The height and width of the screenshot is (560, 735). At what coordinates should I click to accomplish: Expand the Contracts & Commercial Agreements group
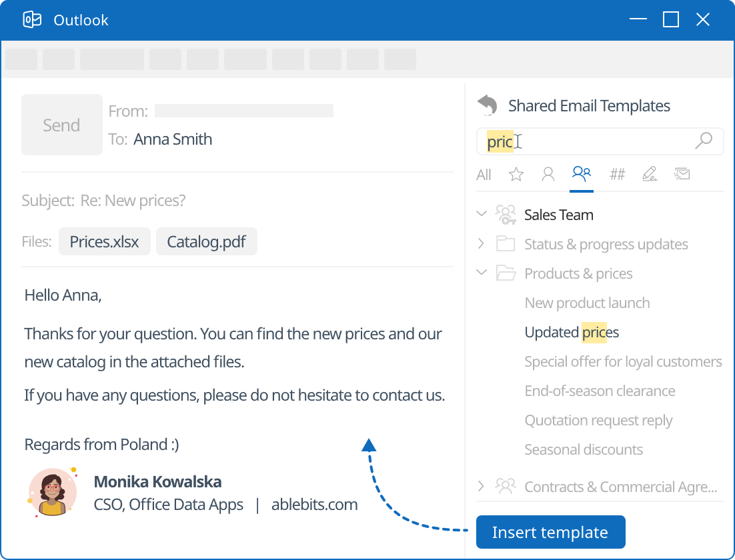click(482, 487)
